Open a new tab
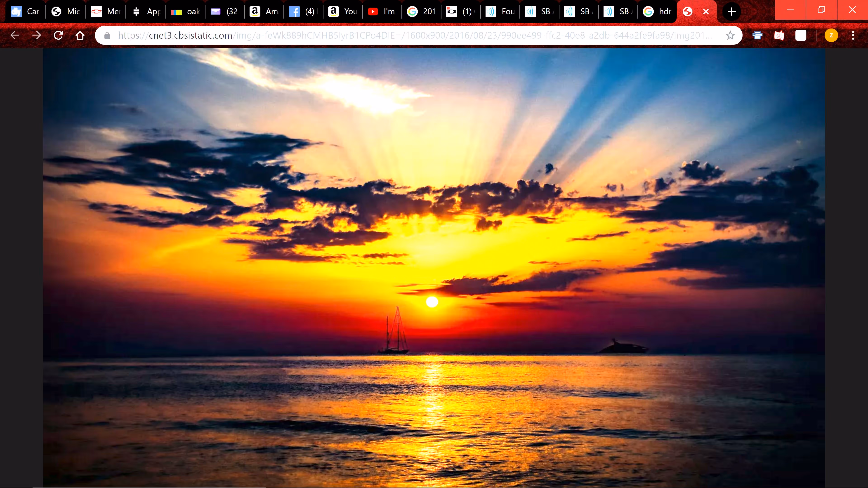 (731, 12)
